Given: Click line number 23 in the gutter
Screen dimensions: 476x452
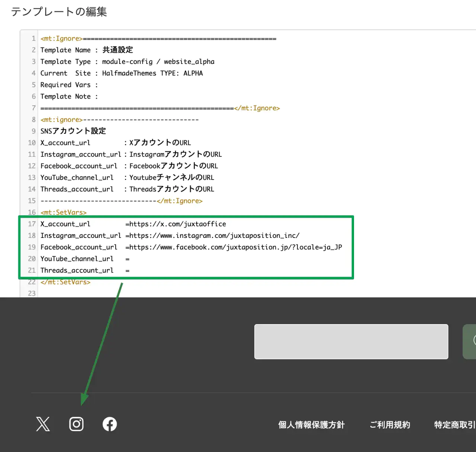Looking at the screenshot, I should tap(32, 294).
